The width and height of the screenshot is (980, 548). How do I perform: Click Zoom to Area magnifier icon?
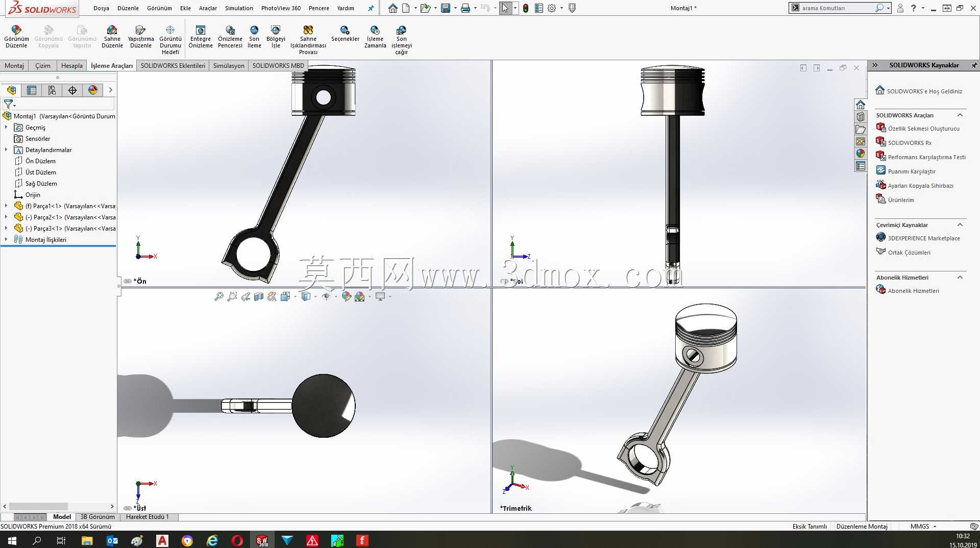[232, 296]
